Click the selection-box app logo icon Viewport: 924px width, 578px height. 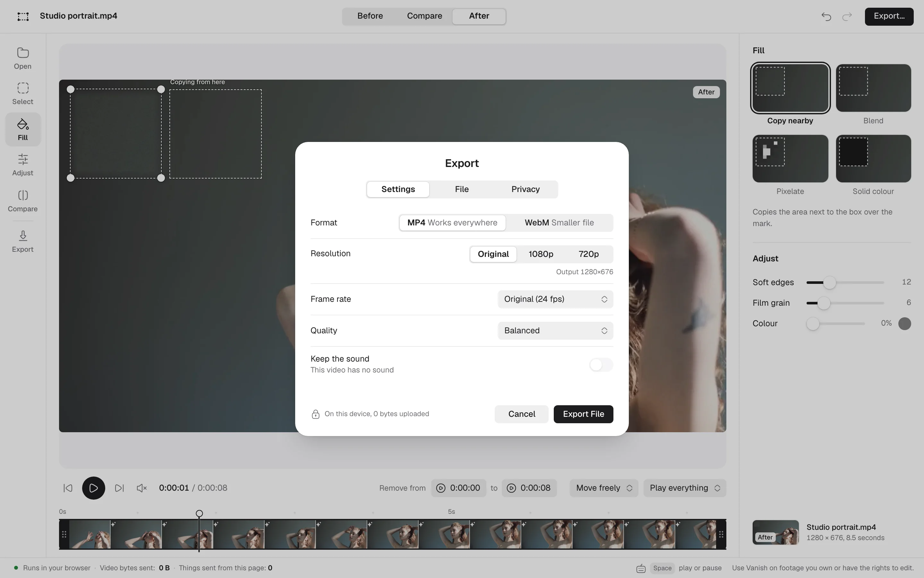[x=23, y=16]
